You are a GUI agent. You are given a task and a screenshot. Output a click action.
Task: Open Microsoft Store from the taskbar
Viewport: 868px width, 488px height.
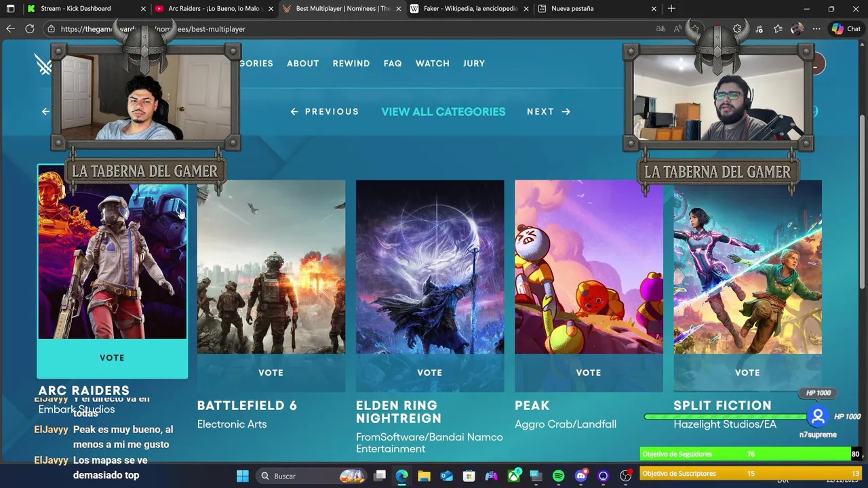point(469,476)
